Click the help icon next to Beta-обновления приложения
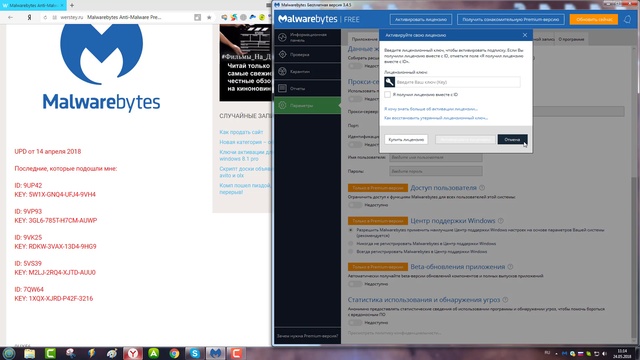This screenshot has height=360, width=640. [x=510, y=267]
